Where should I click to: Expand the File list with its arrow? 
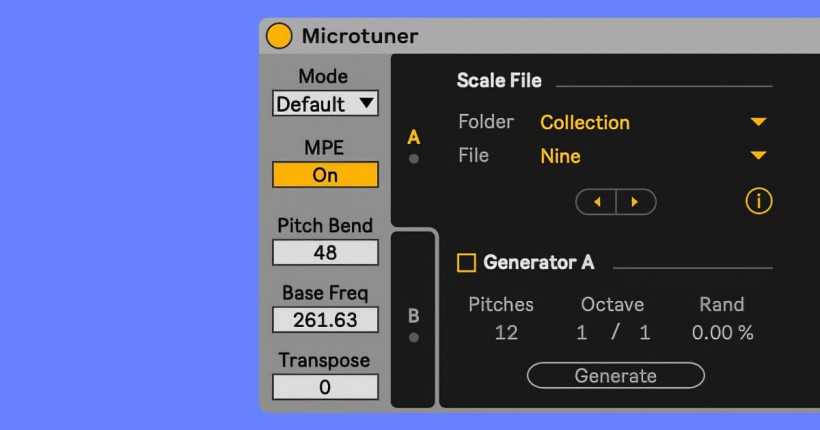coord(758,155)
